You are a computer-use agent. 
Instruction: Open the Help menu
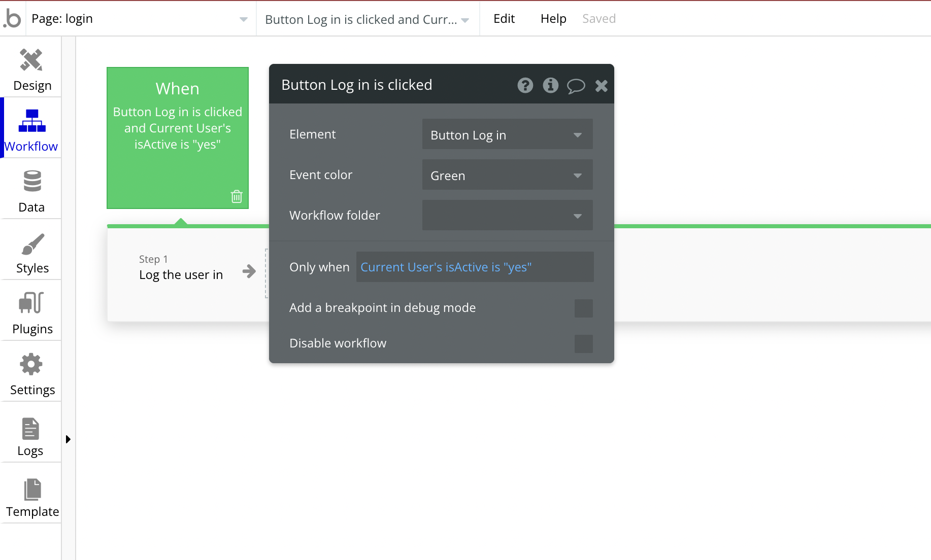point(553,19)
